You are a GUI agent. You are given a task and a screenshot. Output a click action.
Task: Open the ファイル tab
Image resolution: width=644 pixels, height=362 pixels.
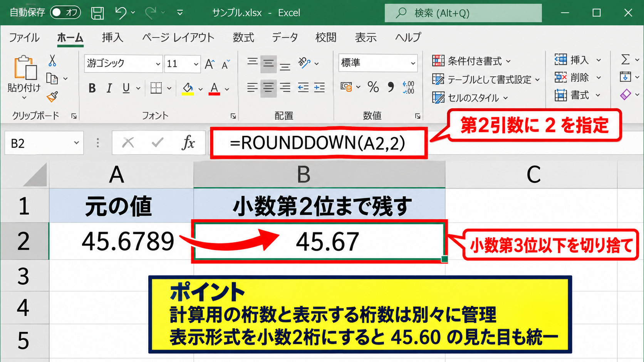click(x=24, y=37)
